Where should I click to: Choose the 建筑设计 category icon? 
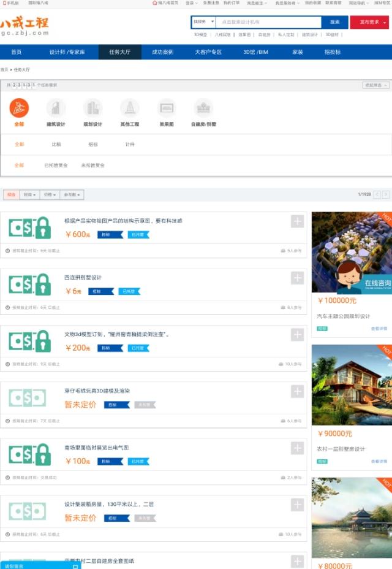[56, 108]
